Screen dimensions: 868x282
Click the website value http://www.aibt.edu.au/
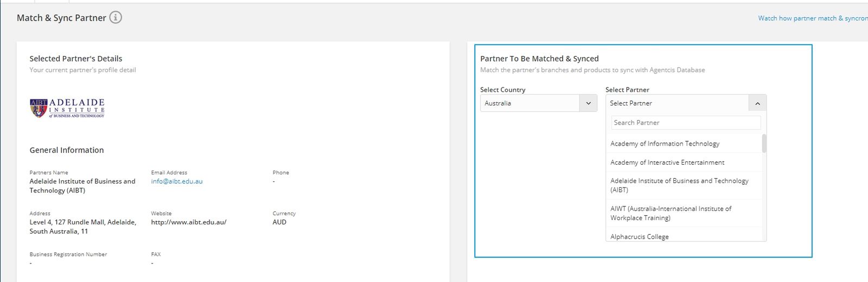click(x=189, y=222)
